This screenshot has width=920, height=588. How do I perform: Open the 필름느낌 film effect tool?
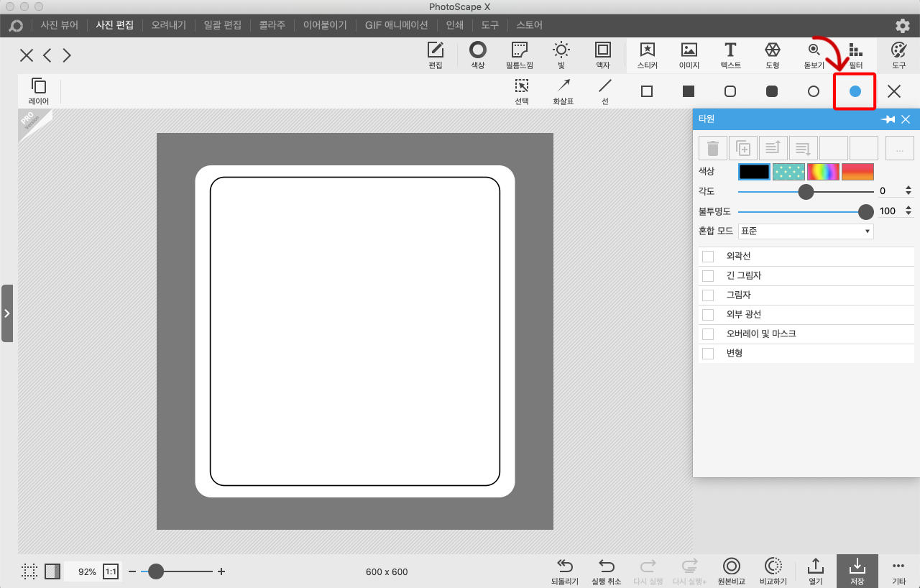[x=520, y=55]
